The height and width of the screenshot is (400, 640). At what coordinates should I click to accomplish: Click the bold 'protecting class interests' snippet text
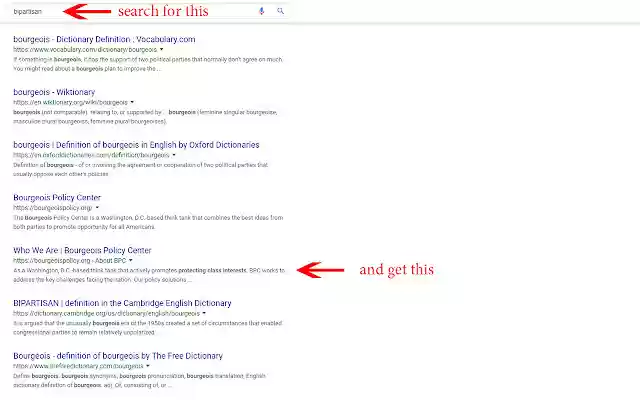212,270
